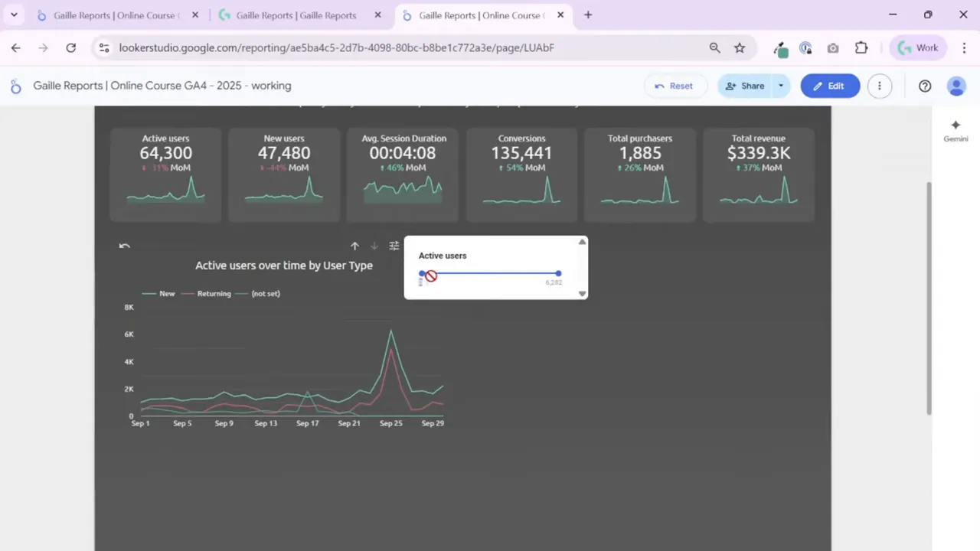
Task: Open the Chrome three-dot menu
Action: (x=964, y=47)
